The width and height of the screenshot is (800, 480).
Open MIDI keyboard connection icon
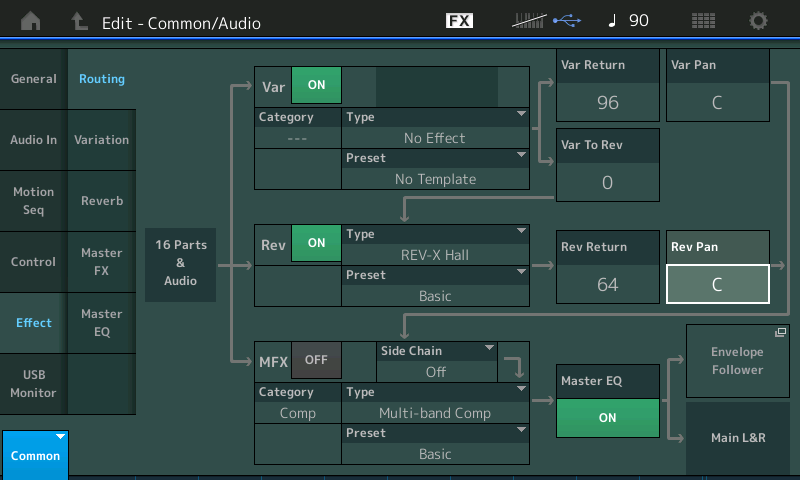click(x=529, y=21)
